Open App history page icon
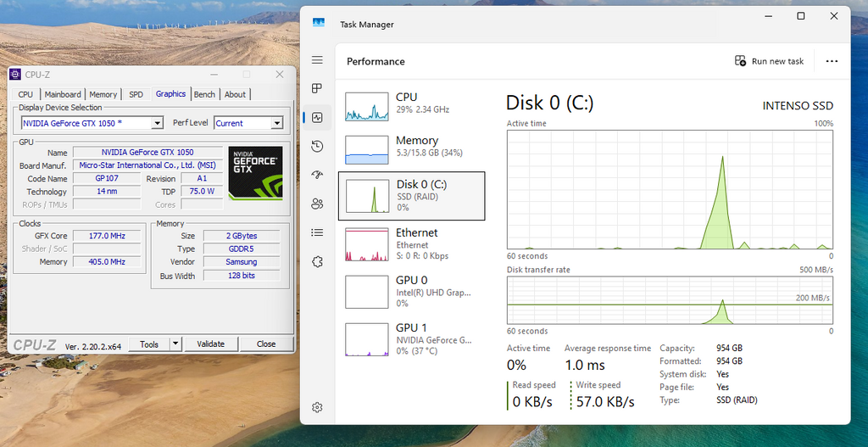This screenshot has width=868, height=447. pyautogui.click(x=317, y=146)
